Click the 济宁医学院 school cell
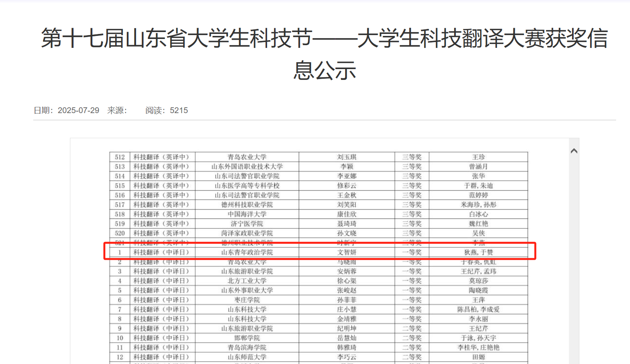630x364 pixels. pyautogui.click(x=247, y=224)
